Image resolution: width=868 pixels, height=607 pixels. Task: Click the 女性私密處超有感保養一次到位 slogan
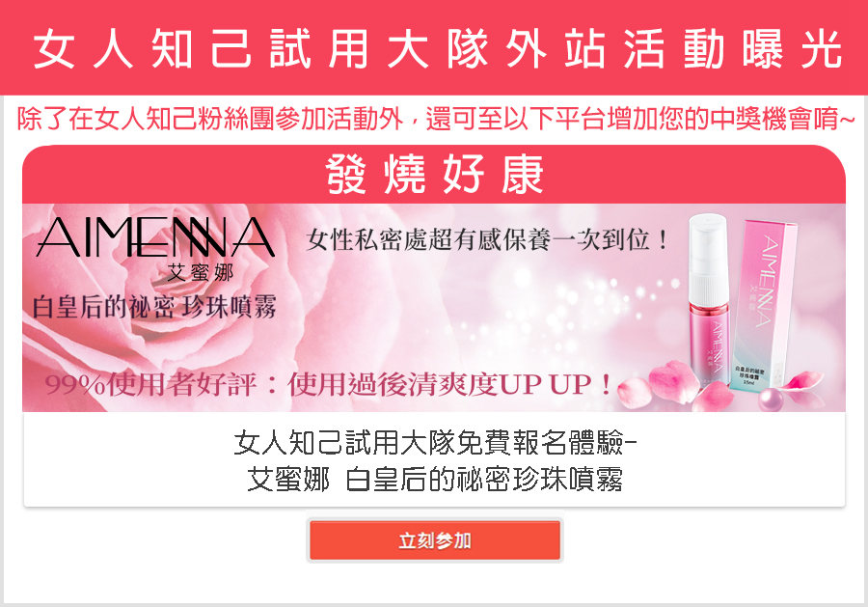coord(487,240)
